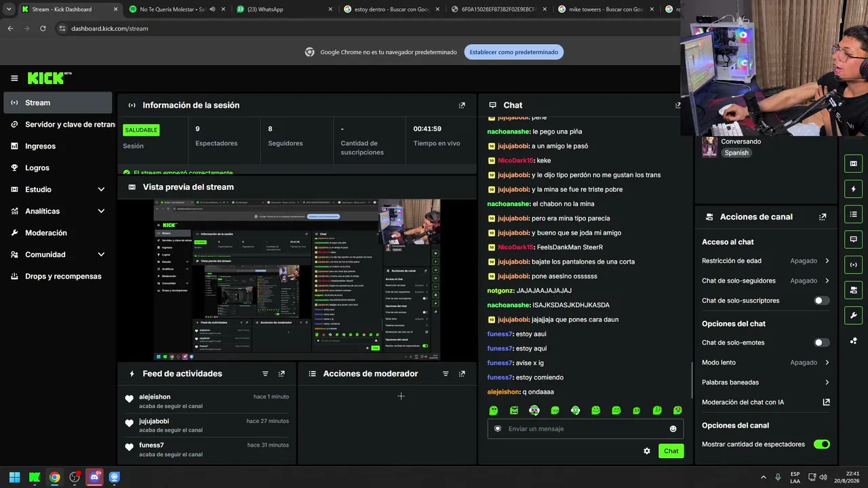Go back with the browser back arrow
868x488 pixels.
[x=10, y=28]
